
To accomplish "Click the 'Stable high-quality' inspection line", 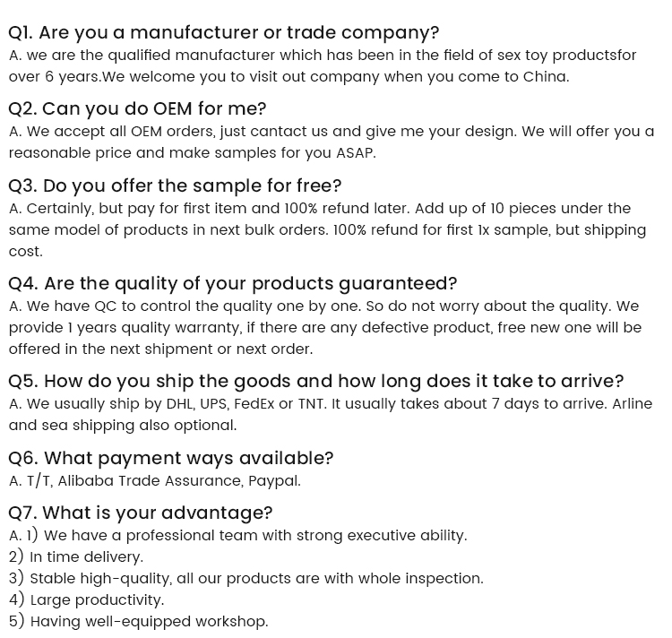I will pyautogui.click(x=246, y=579).
